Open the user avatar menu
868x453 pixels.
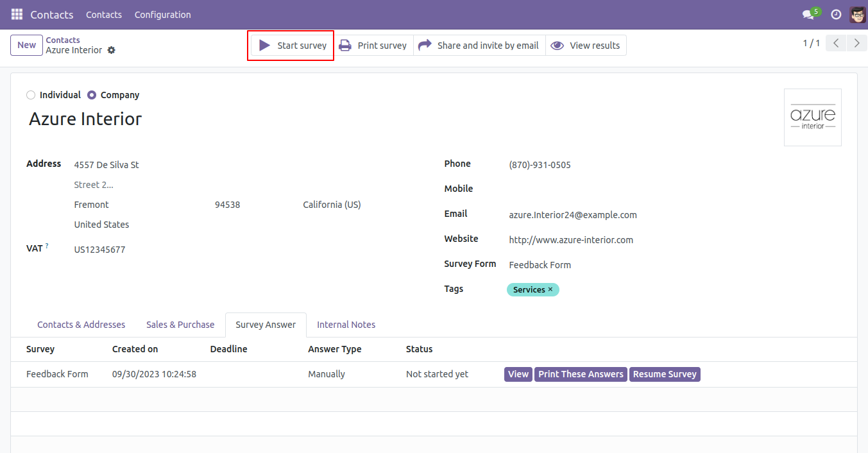(x=857, y=15)
